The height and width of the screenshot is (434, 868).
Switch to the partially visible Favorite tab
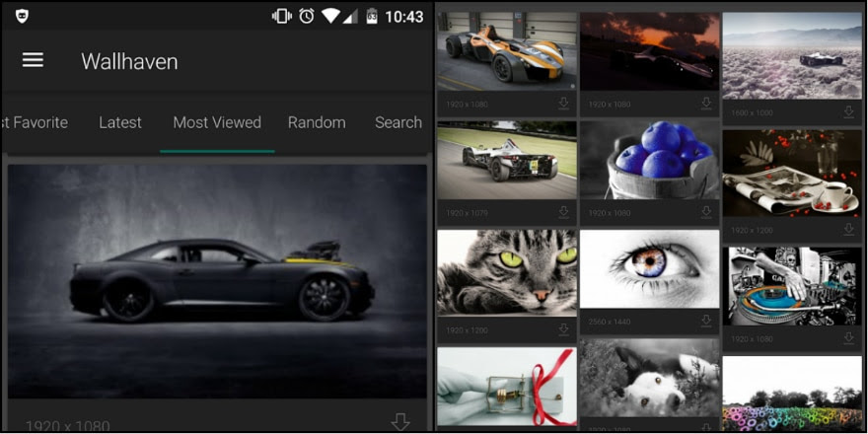pos(35,122)
